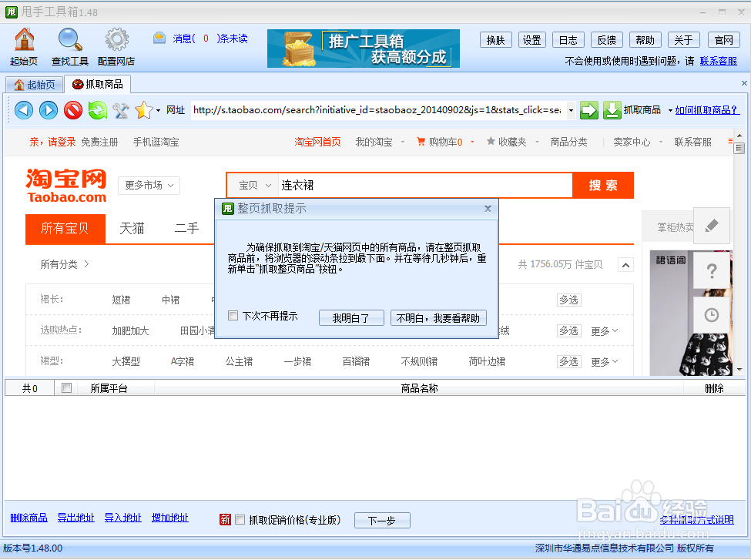This screenshot has height=560, width=751.
Task: Enable 下次不再提示 in the dialog
Action: pos(232,316)
